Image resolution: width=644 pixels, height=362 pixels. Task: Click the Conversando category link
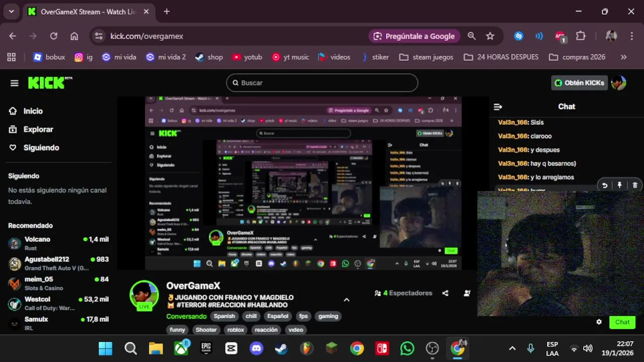[x=186, y=316]
